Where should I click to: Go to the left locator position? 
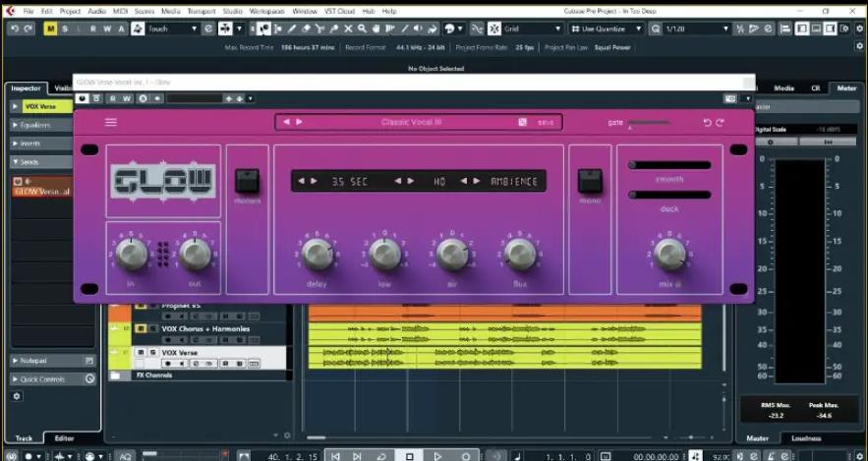[x=335, y=456]
